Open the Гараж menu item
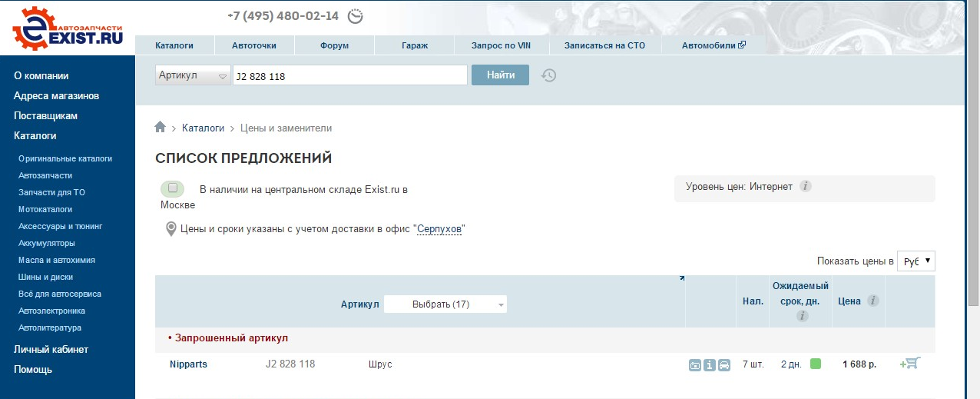The height and width of the screenshot is (399, 980). 415,45
